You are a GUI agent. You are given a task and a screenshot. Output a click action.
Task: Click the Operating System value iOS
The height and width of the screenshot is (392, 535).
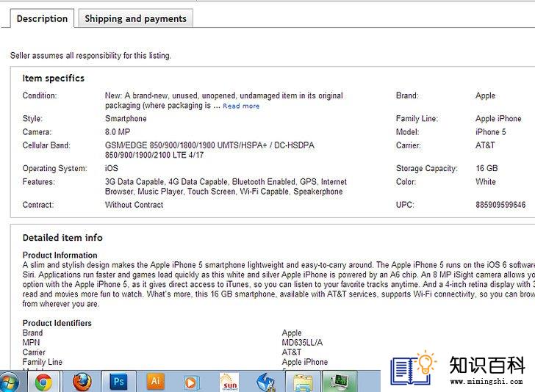click(112, 168)
